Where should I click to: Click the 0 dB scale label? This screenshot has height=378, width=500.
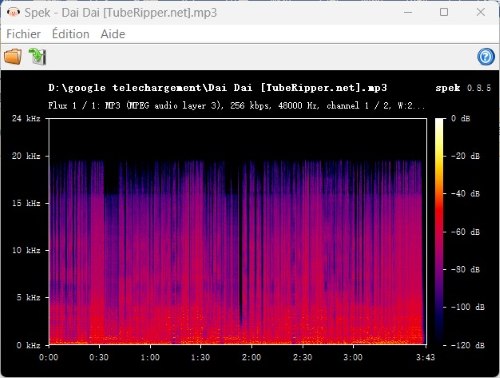461,118
